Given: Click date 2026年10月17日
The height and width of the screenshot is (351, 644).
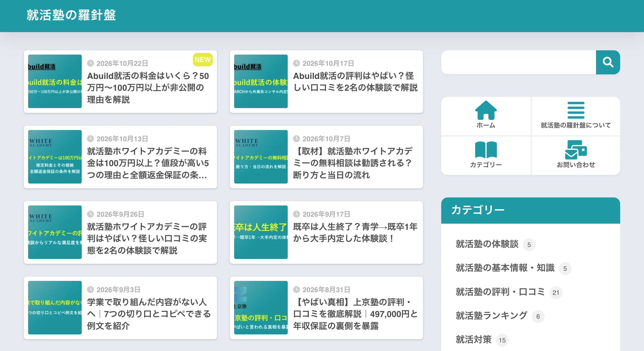Looking at the screenshot, I should pos(328,63).
